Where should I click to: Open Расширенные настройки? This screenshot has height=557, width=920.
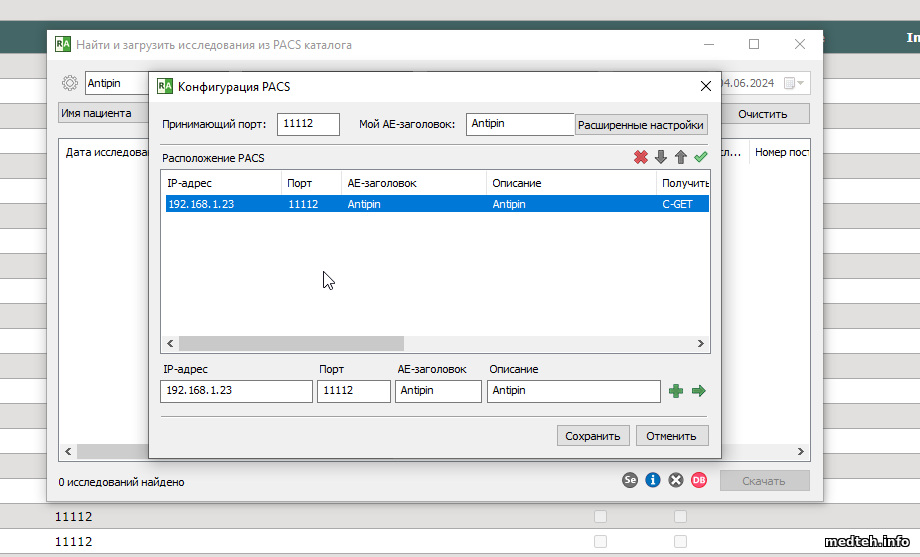coord(641,125)
